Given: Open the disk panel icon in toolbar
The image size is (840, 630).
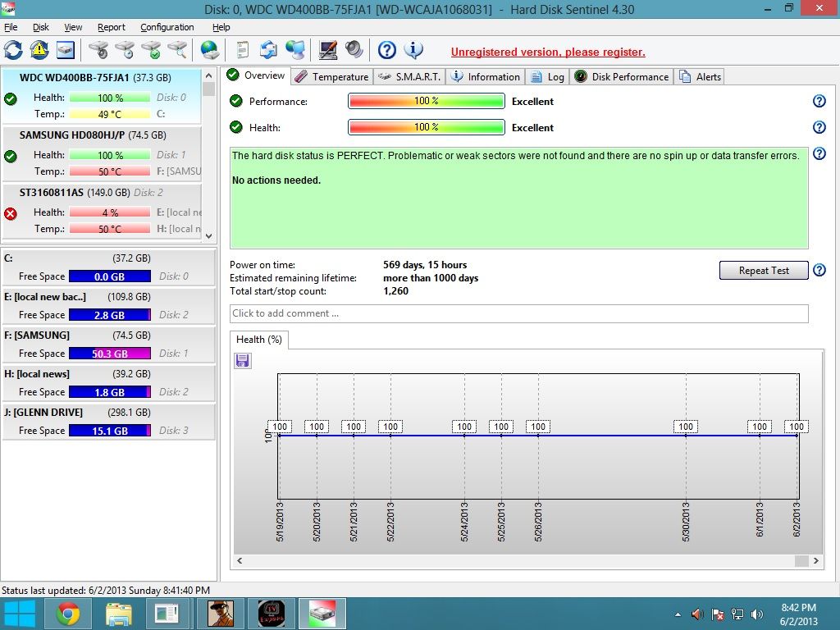Looking at the screenshot, I should coord(66,50).
